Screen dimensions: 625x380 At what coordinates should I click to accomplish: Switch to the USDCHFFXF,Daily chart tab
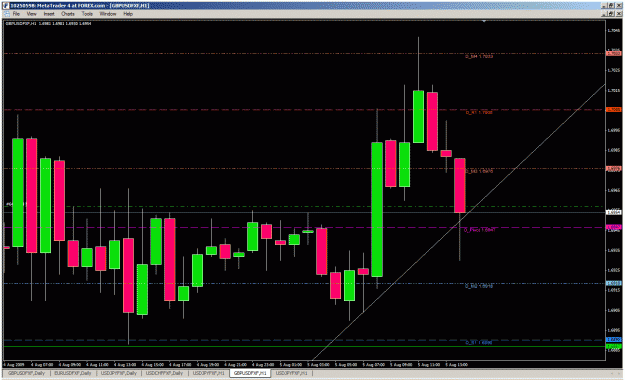pyautogui.click(x=164, y=373)
